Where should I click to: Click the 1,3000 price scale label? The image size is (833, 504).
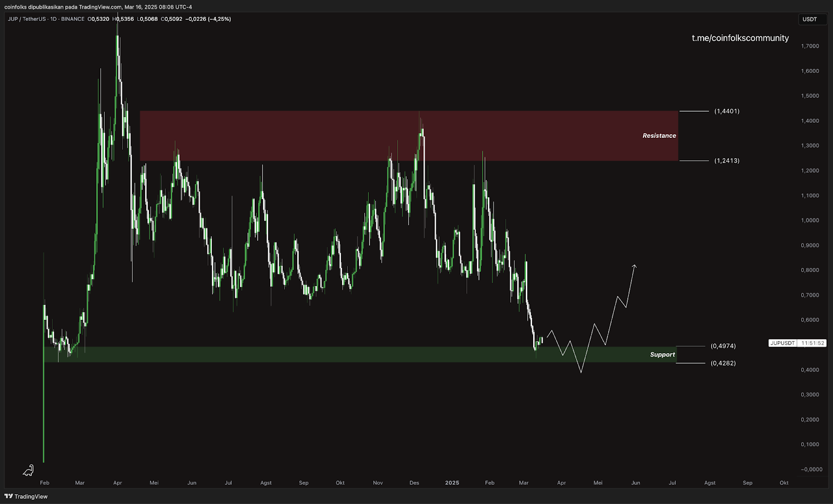point(810,146)
